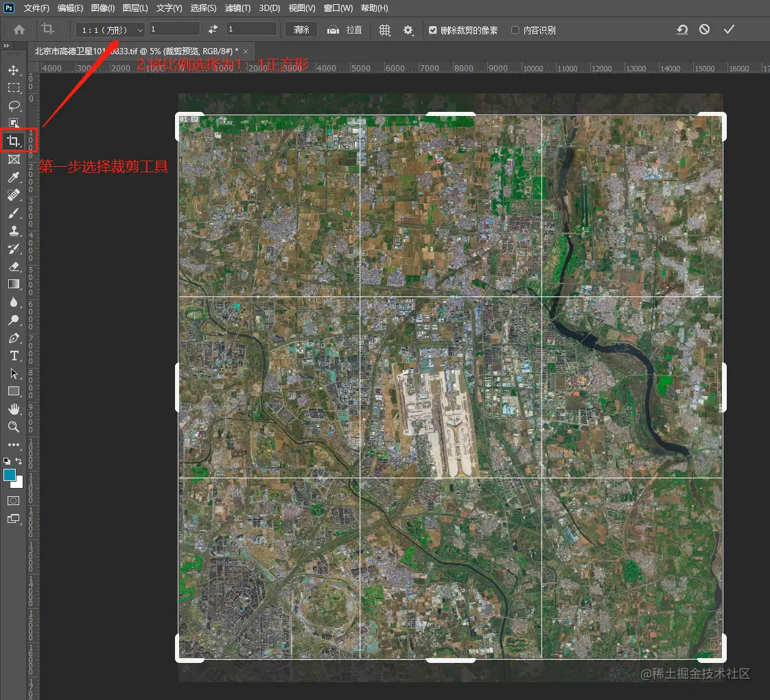Select the Hand tool
Image resolution: width=770 pixels, height=700 pixels.
(x=14, y=409)
